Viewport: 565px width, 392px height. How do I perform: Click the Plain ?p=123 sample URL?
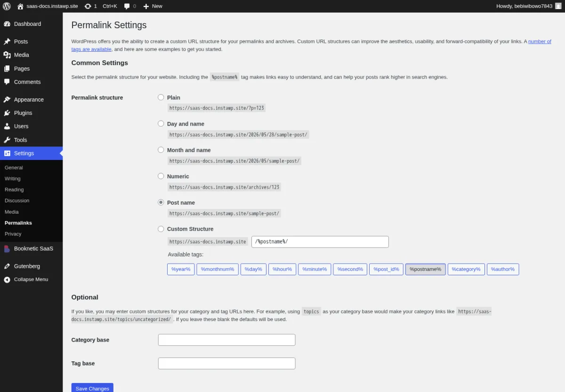click(217, 108)
